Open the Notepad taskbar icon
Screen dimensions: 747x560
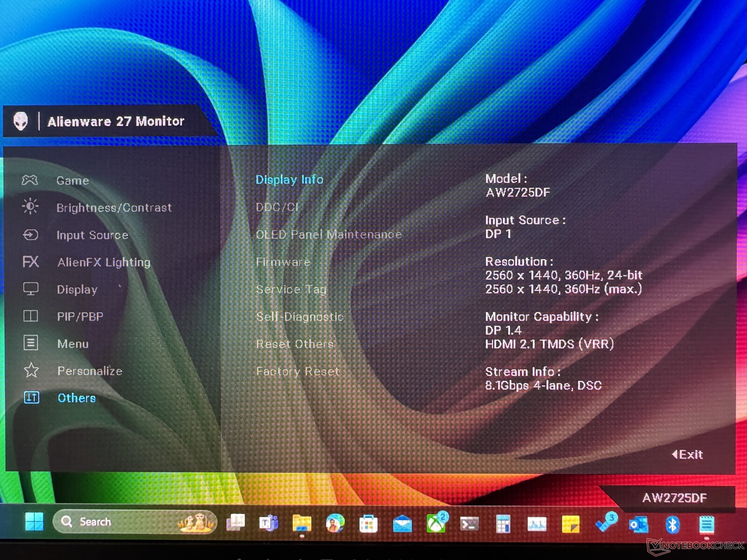click(x=706, y=525)
